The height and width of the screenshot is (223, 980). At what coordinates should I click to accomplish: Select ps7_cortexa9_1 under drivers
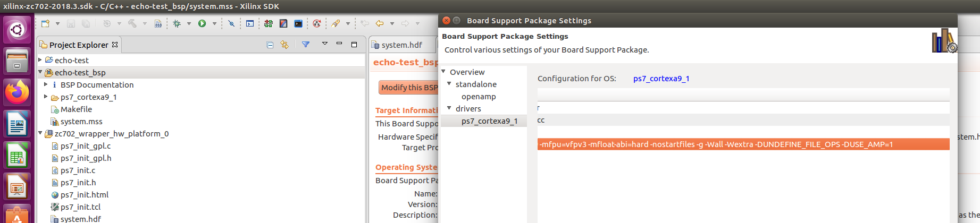click(x=489, y=121)
